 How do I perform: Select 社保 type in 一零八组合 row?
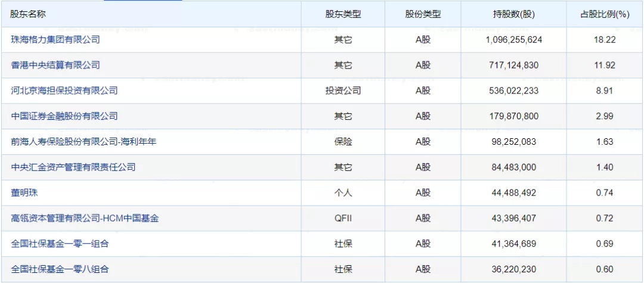(343, 269)
